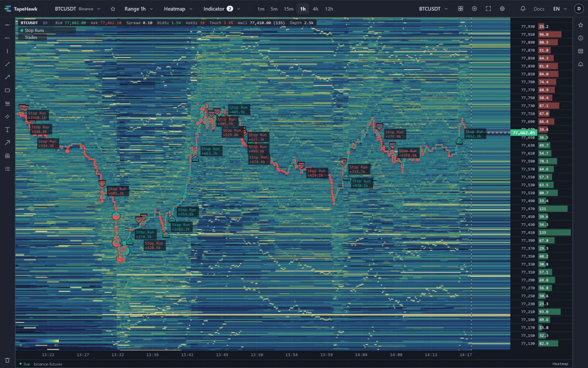The image size is (588, 368).
Task: Open alerts bell in right sidebar
Action: (x=580, y=64)
